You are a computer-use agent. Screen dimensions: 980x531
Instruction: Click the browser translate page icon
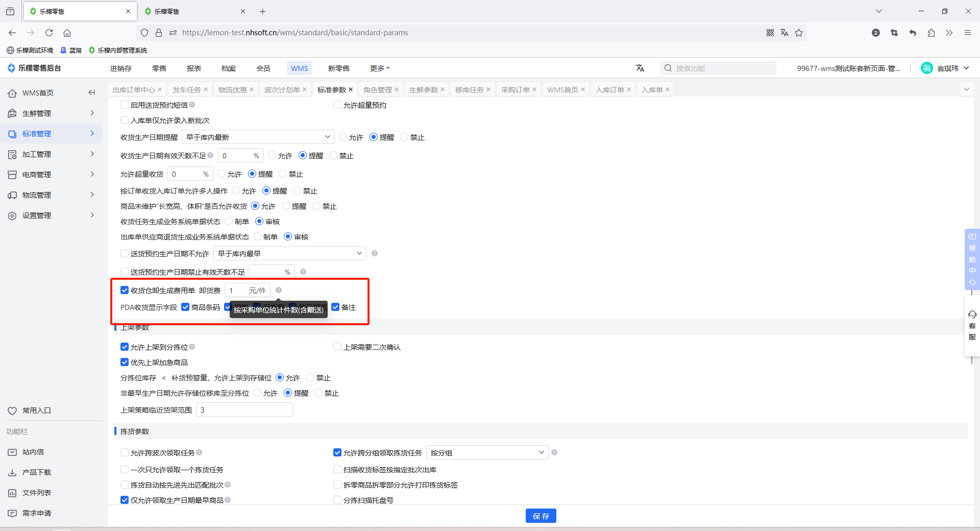coord(785,33)
